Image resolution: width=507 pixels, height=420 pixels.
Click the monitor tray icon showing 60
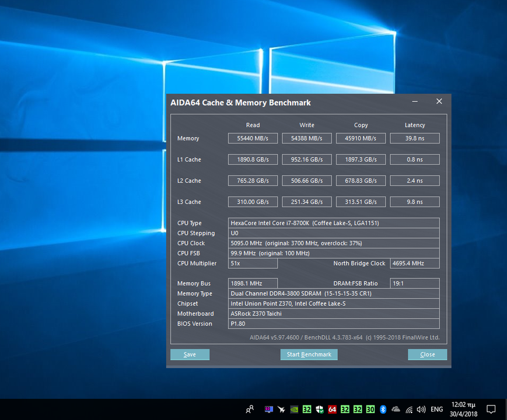click(269, 409)
